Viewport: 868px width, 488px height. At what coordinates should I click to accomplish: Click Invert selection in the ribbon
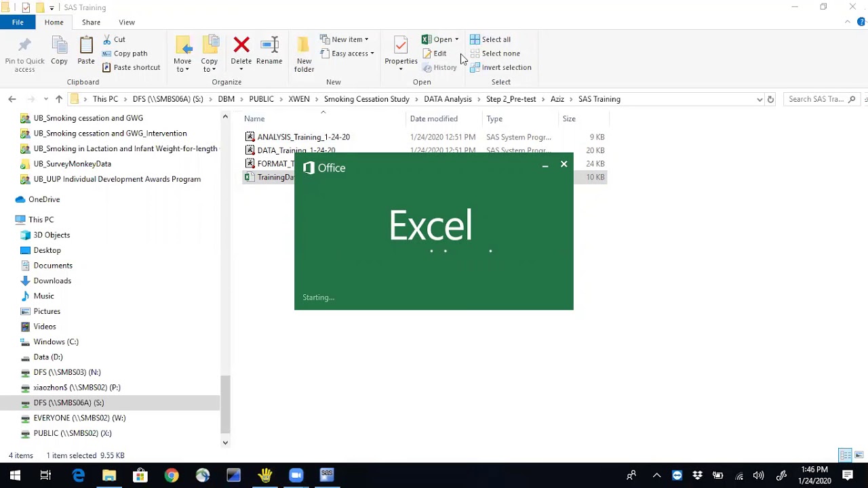(500, 68)
